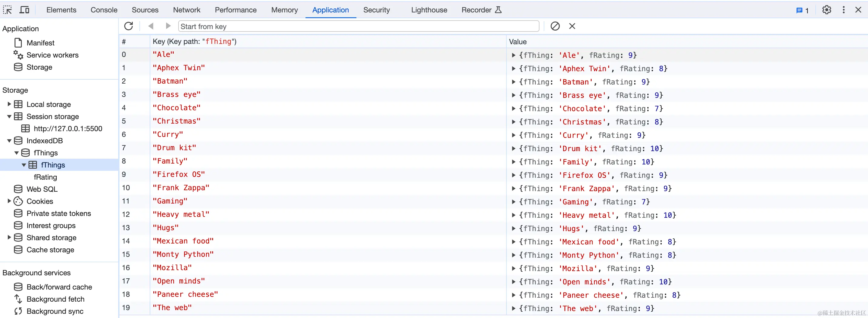Screen dimensions: 868x318
Task: Expand the Local storage tree item
Action: [x=9, y=104]
